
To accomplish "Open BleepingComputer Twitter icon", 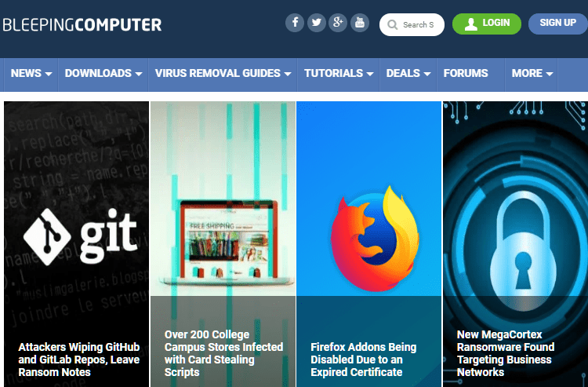I will tap(317, 23).
